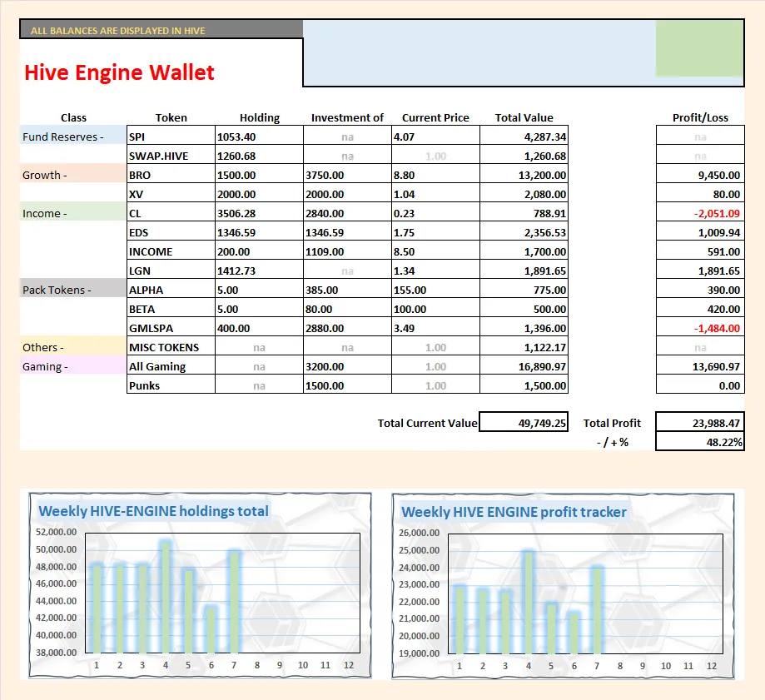Click CL loss value -2,051.09
Image resolution: width=765 pixels, height=700 pixels.
(700, 213)
